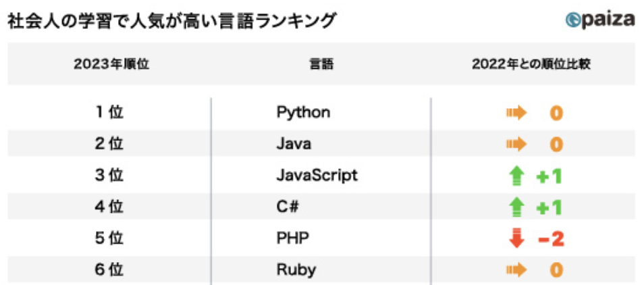Select the Java language cell
The image size is (644, 285).
pos(294,144)
